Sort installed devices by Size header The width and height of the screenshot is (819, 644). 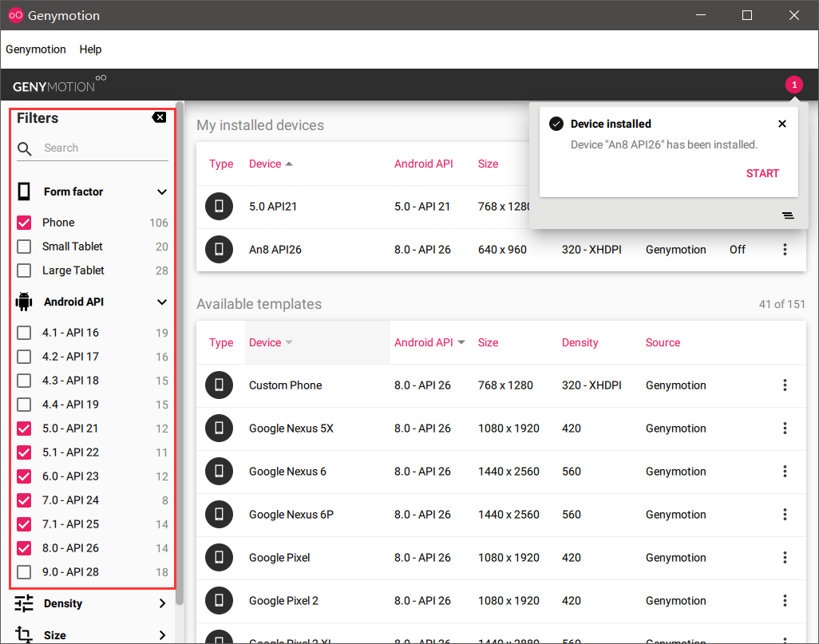pyautogui.click(x=488, y=164)
